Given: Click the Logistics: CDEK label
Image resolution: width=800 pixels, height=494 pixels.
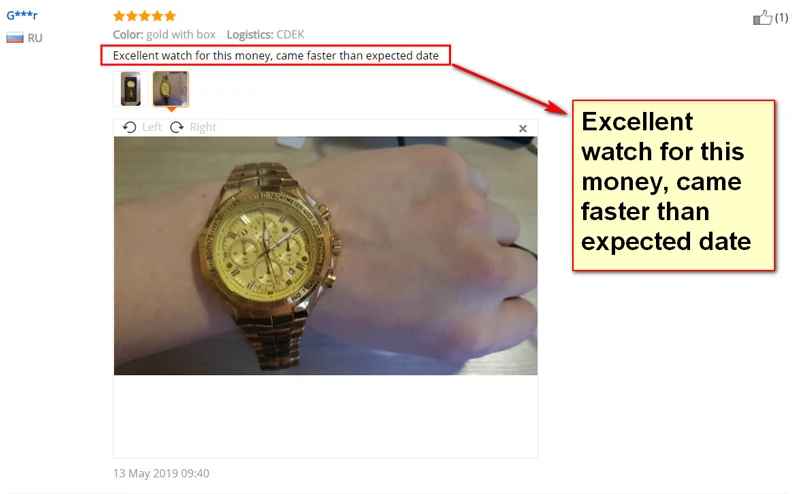Looking at the screenshot, I should coord(265,35).
